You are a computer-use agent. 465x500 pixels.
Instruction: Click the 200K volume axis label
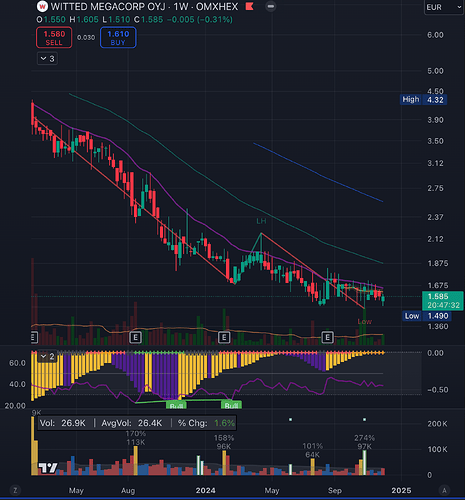pyautogui.click(x=438, y=424)
